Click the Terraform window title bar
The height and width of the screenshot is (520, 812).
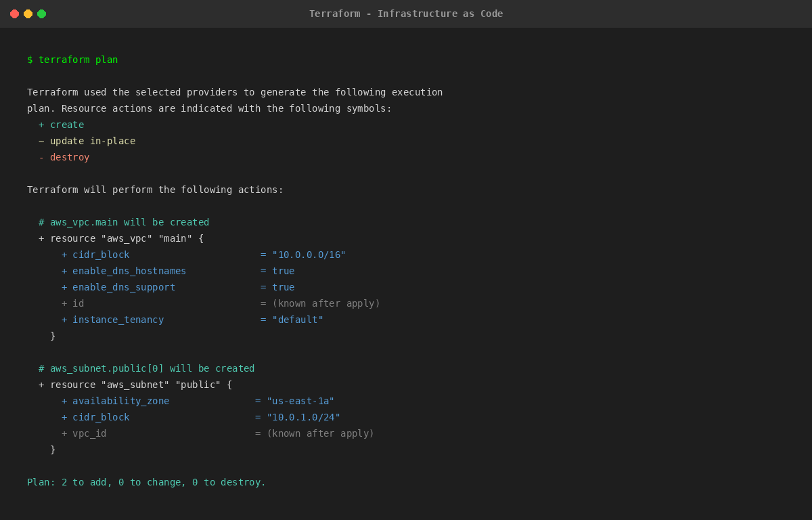pyautogui.click(x=406, y=14)
